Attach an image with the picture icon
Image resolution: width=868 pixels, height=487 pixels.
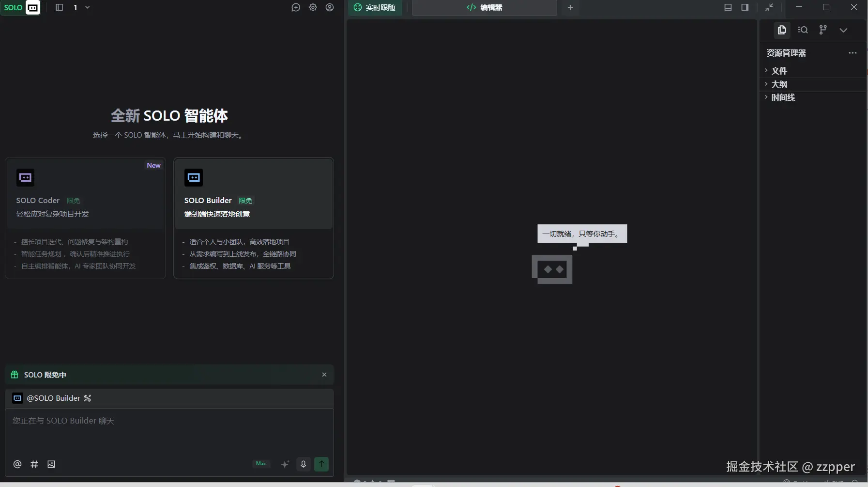51,464
